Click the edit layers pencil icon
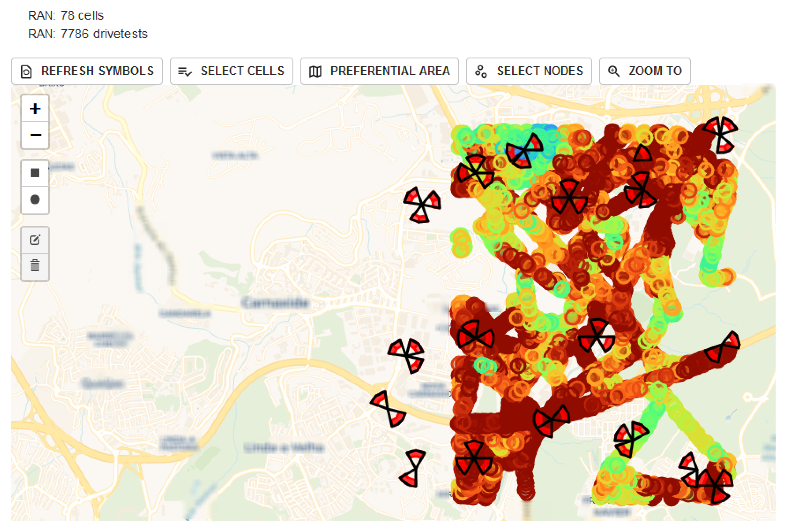 [x=35, y=240]
